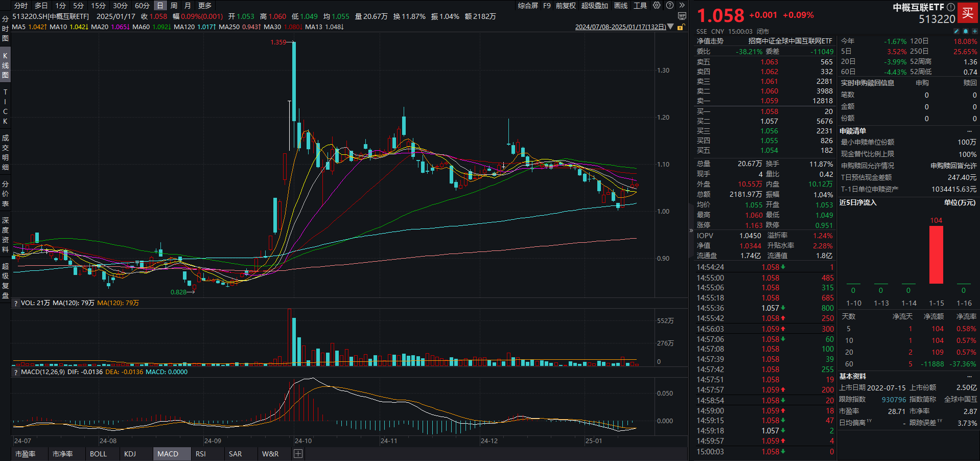The width and height of the screenshot is (980, 461).
Task: Click the info icon beside 中概互联ETF
Action: pyautogui.click(x=950, y=7)
